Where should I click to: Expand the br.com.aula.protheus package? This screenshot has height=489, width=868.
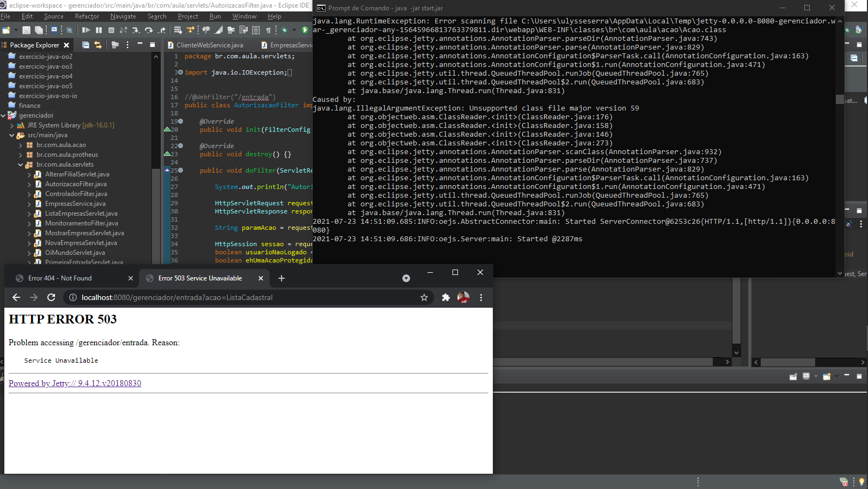pyautogui.click(x=21, y=155)
